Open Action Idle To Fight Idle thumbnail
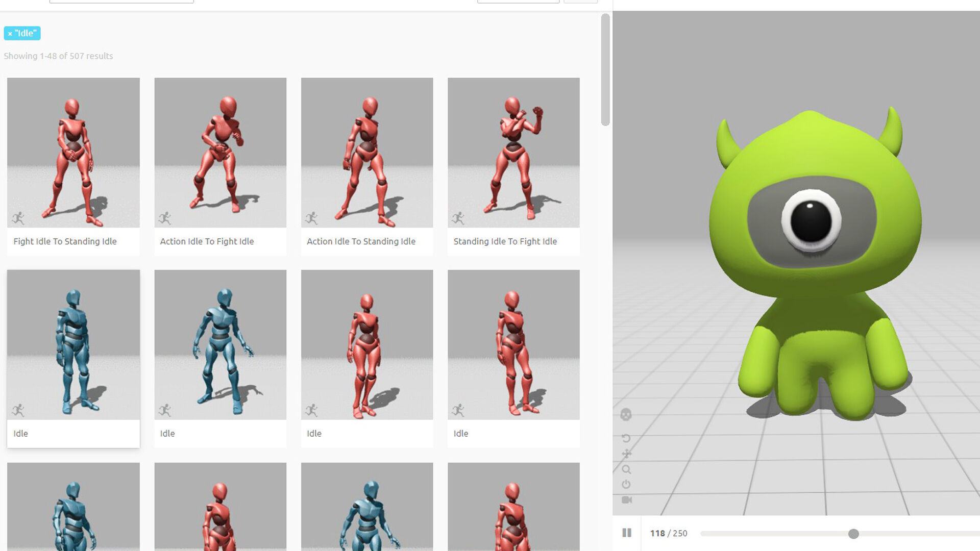980x551 pixels. (x=220, y=153)
